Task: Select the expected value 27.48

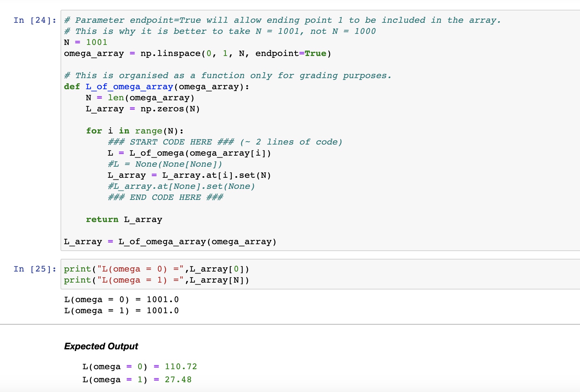Action: [178, 379]
